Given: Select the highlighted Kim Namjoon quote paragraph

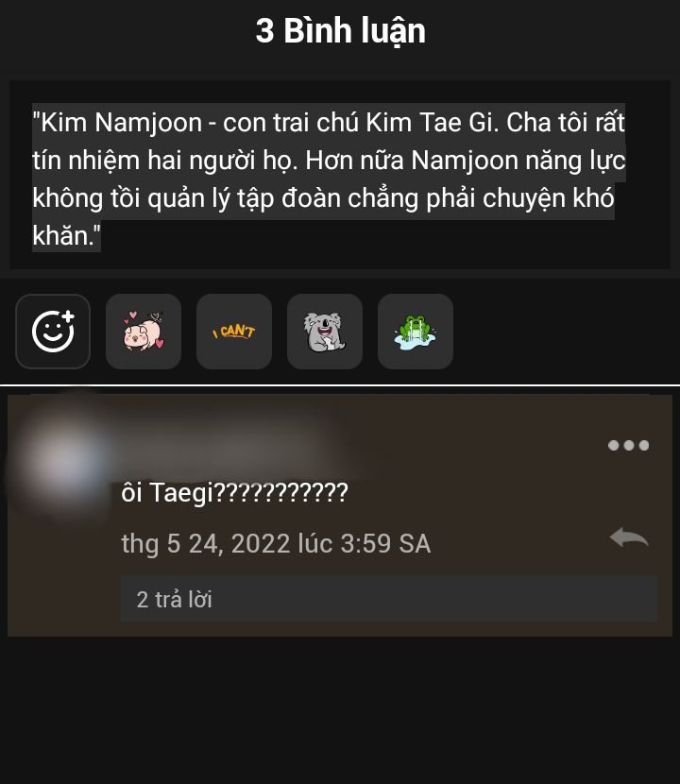Looking at the screenshot, I should click(x=329, y=178).
